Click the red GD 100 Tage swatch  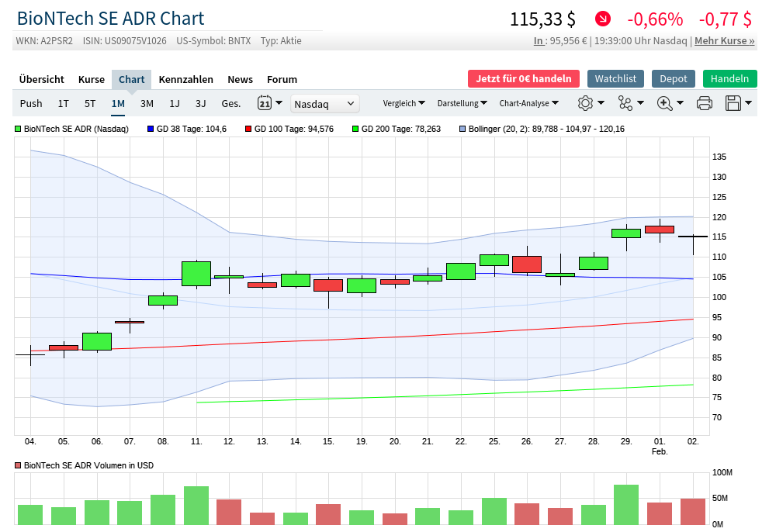pyautogui.click(x=248, y=129)
